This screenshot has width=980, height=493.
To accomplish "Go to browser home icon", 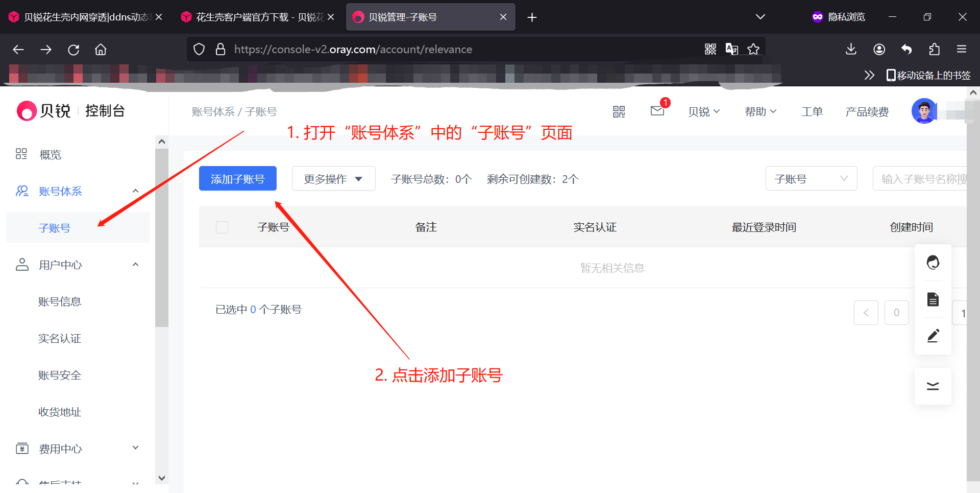I will pos(101,50).
